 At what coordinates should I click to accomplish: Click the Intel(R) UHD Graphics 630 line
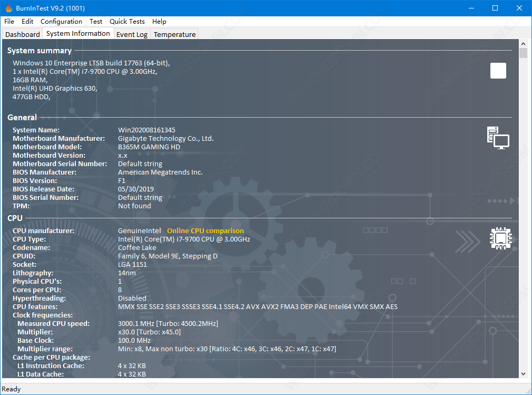click(x=55, y=88)
